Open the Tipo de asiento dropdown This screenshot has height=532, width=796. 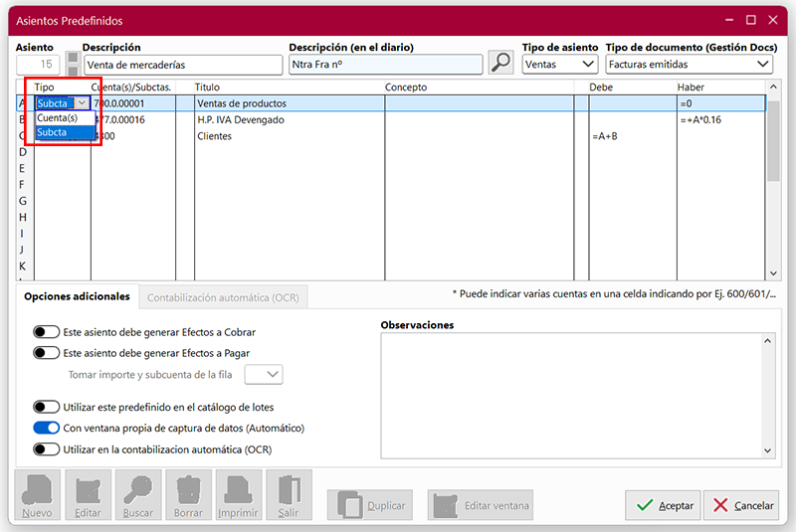point(560,65)
